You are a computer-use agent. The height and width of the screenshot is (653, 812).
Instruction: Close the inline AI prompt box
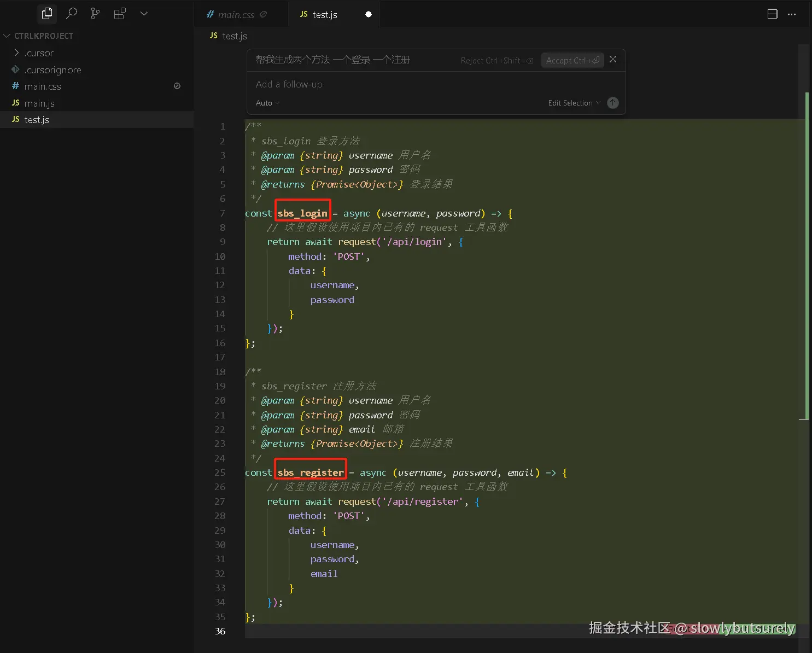[x=613, y=60]
